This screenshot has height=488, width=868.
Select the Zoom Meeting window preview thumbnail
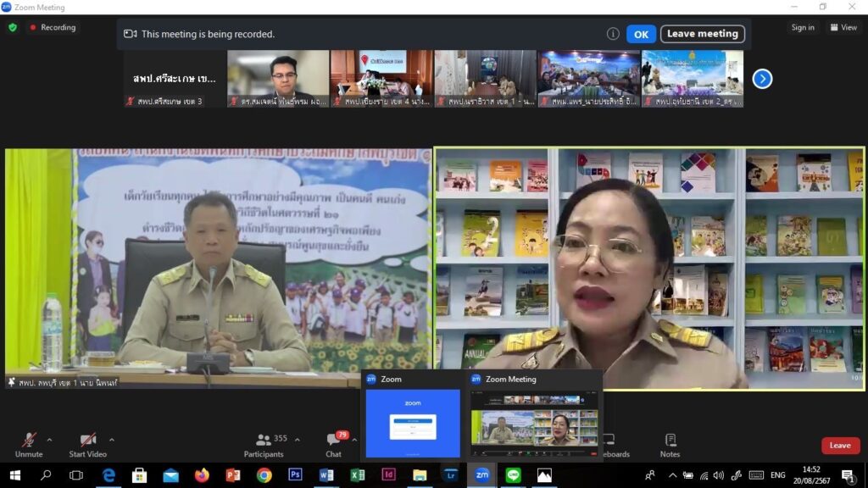(536, 418)
